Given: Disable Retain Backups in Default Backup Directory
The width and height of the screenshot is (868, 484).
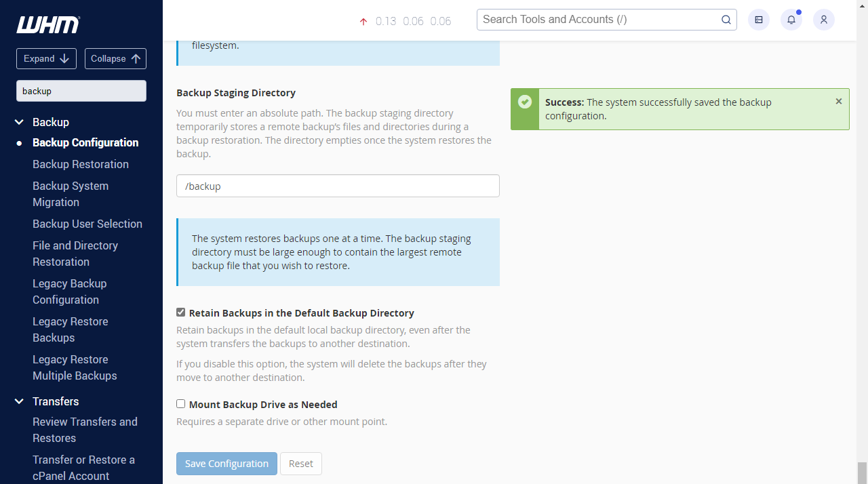Looking at the screenshot, I should click(x=180, y=312).
